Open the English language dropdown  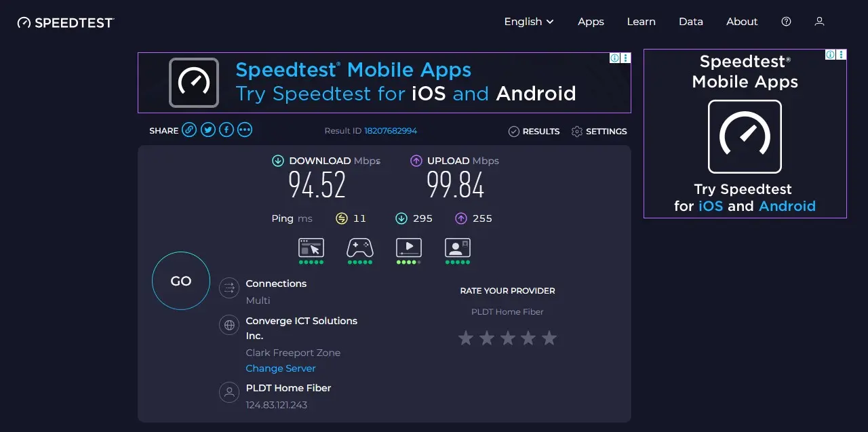[x=529, y=22]
